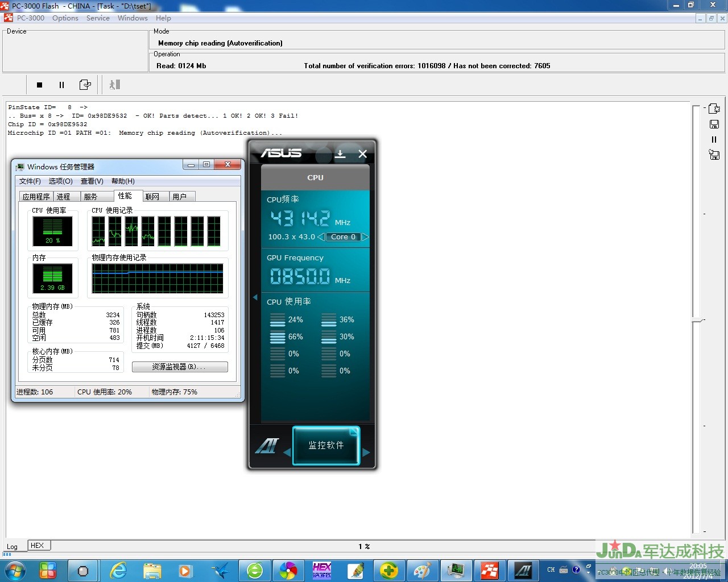728x582 pixels.
Task: Open the Service menu
Action: [x=98, y=18]
